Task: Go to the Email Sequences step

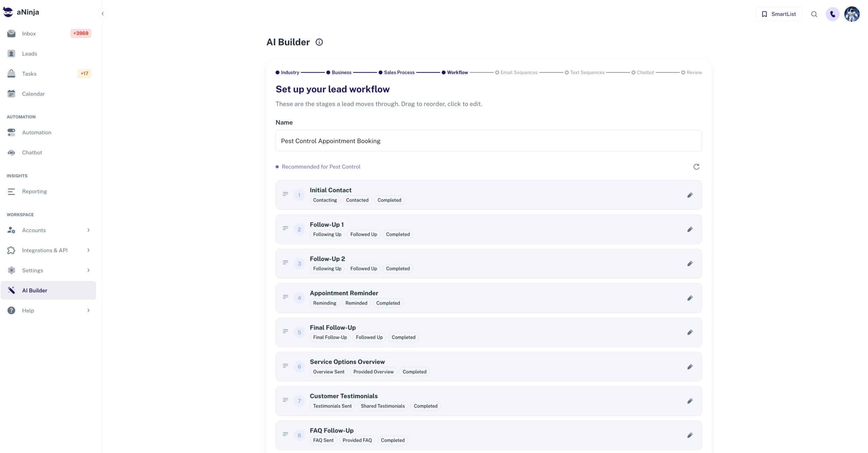Action: pos(516,73)
